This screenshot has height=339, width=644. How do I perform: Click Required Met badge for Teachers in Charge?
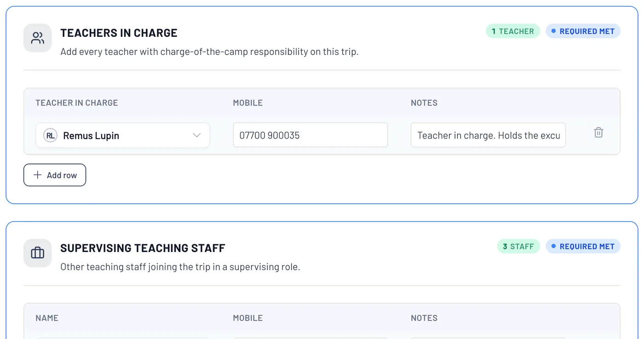pyautogui.click(x=583, y=31)
